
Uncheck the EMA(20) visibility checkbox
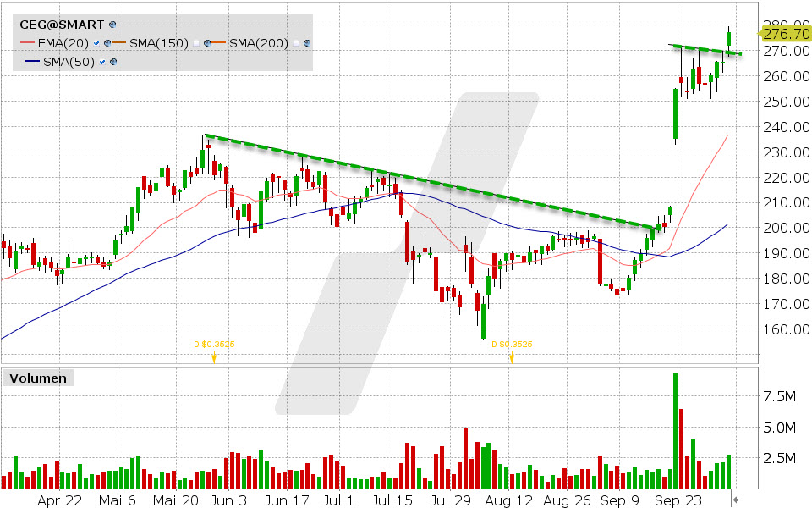point(96,43)
